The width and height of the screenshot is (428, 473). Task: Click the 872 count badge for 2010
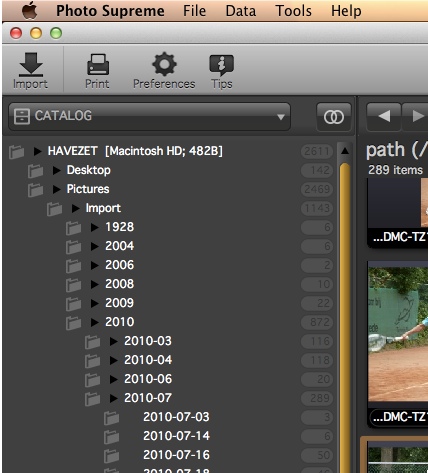coord(317,322)
